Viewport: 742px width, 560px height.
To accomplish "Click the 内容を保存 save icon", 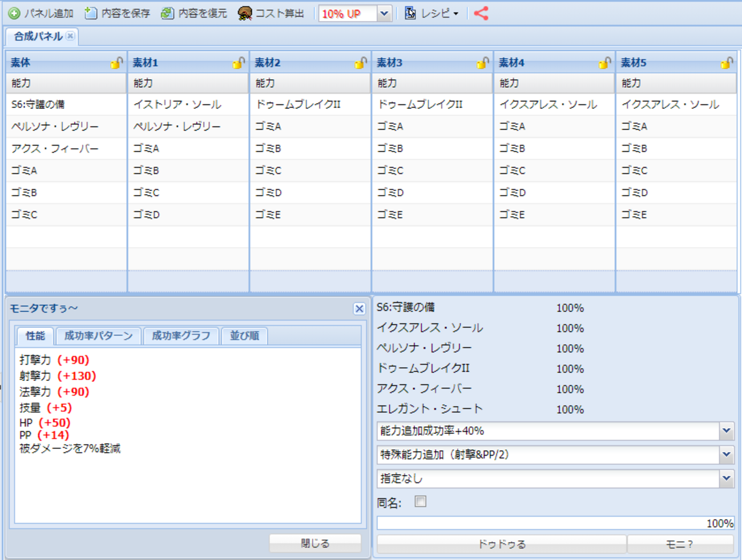I will 91,13.
